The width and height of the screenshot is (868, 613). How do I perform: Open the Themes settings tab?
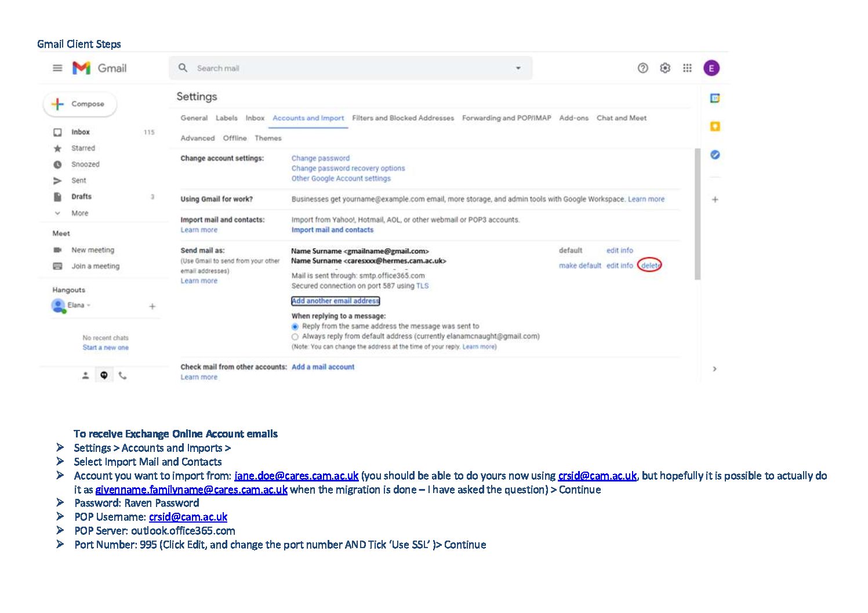coord(268,138)
